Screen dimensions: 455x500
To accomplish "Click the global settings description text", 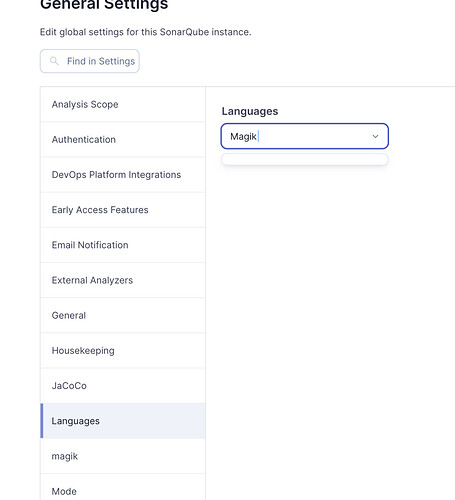I will tap(146, 32).
